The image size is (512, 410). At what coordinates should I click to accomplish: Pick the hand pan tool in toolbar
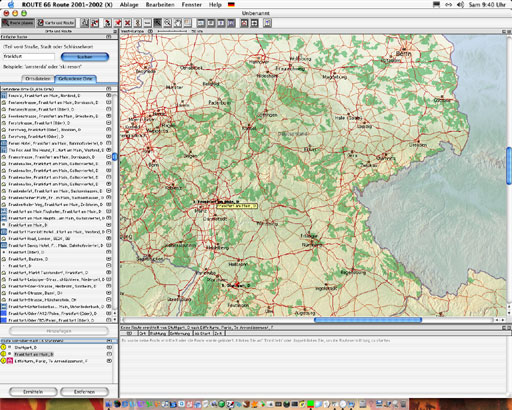(178, 23)
